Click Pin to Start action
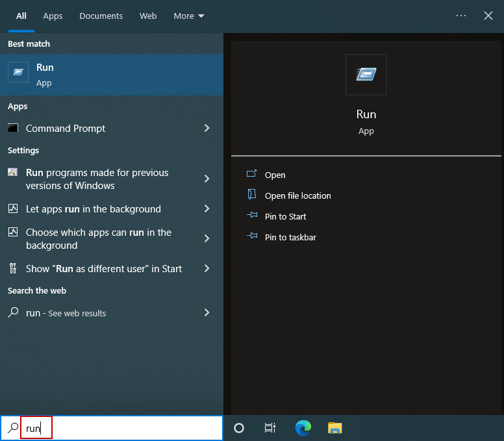Image resolution: width=504 pixels, height=441 pixels. point(285,217)
